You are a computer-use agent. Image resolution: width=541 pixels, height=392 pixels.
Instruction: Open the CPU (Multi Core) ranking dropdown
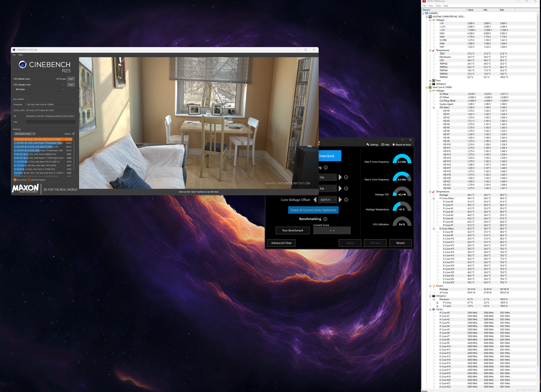click(x=25, y=134)
